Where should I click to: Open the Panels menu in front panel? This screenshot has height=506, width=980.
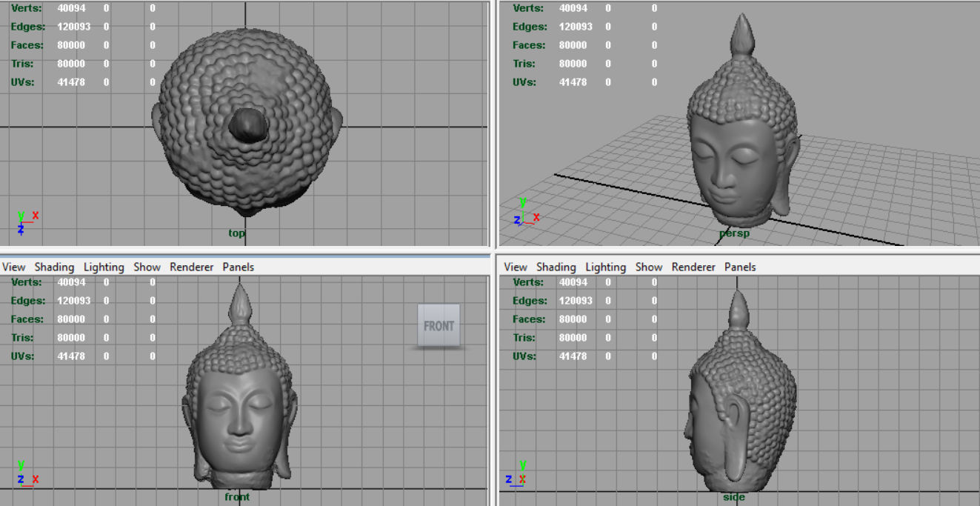click(x=238, y=267)
